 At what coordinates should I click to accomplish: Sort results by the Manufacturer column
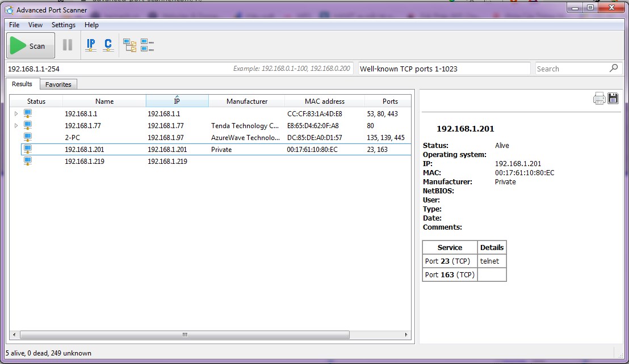[246, 101]
